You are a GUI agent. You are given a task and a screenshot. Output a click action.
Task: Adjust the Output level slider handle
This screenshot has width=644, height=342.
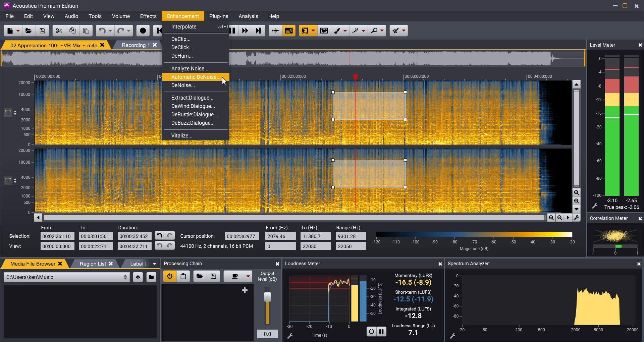click(267, 296)
